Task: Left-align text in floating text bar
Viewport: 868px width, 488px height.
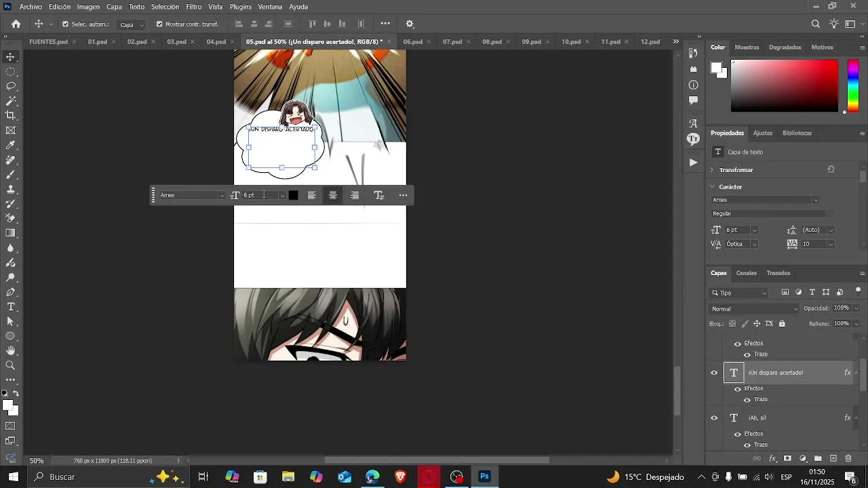Action: [311, 195]
